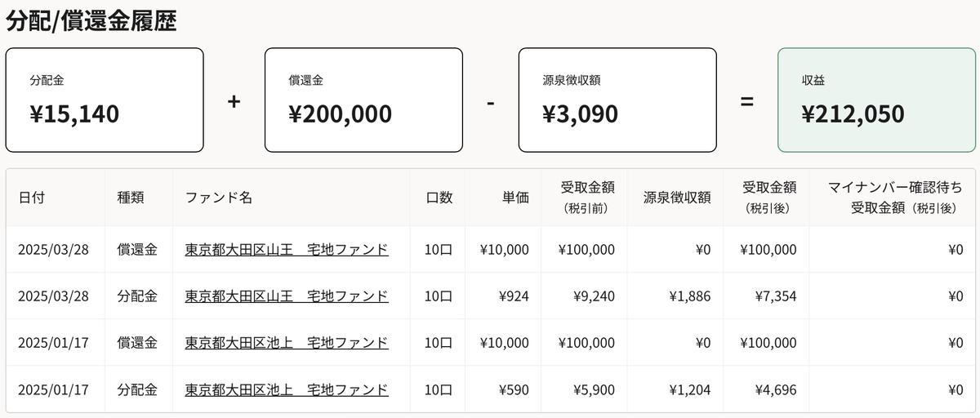Select the 2025/03/28 date cell in 分配金 row
Screen dimensions: 980x418
53,296
